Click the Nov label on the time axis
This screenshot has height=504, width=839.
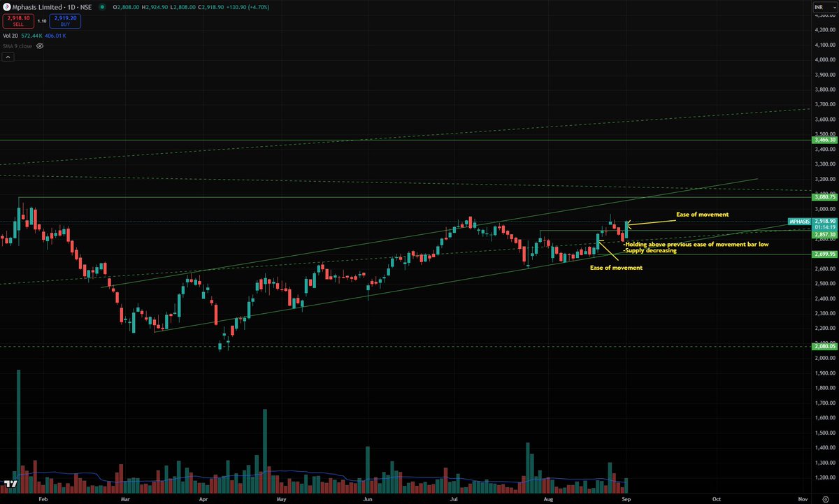coord(803,499)
